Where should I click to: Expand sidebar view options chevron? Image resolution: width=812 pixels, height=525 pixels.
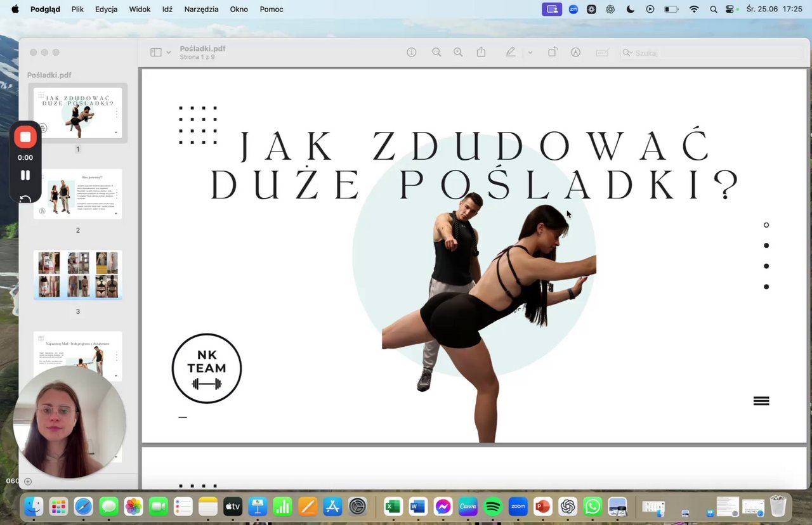coord(169,53)
